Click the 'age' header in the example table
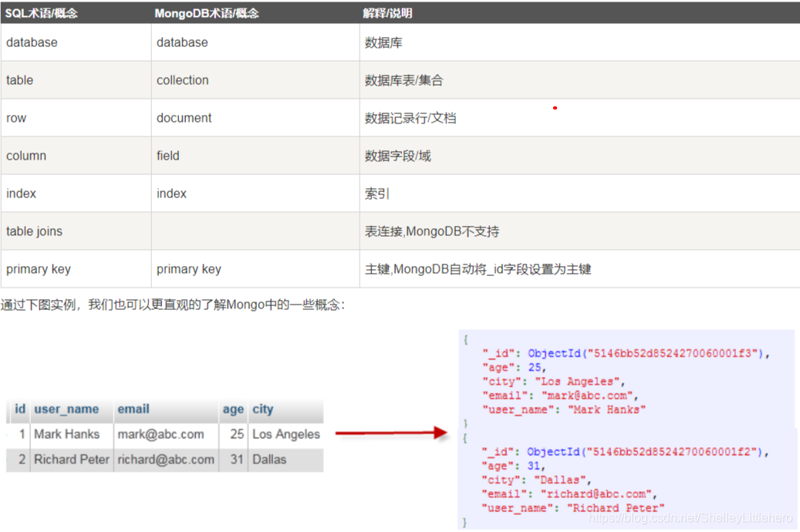Screen dimensions: 800x532 [x=233, y=409]
